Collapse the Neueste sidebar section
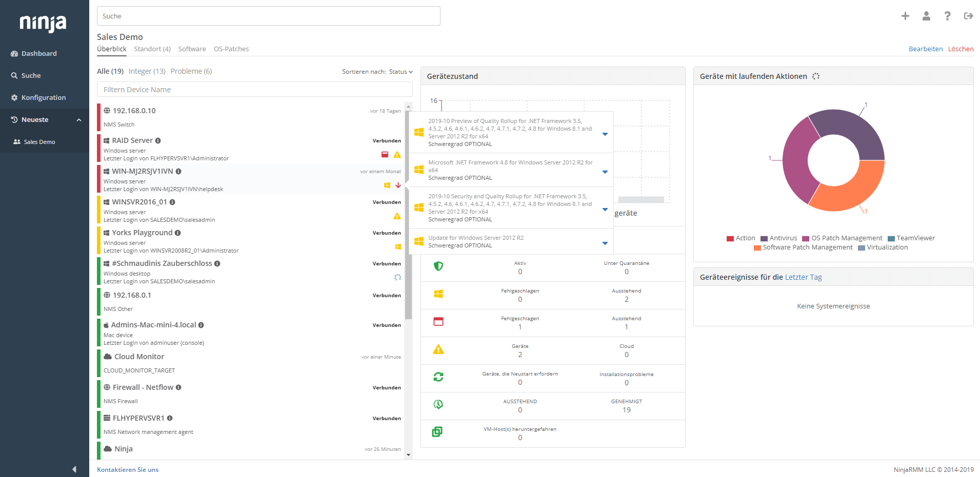The image size is (980, 477). [79, 120]
